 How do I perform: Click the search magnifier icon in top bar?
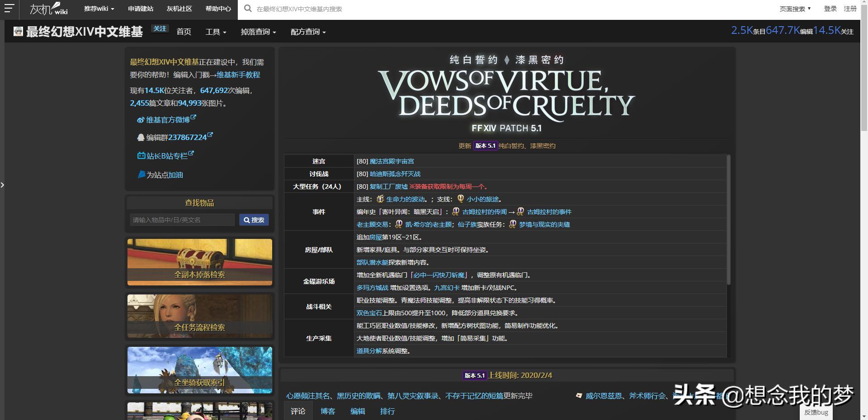tap(248, 8)
